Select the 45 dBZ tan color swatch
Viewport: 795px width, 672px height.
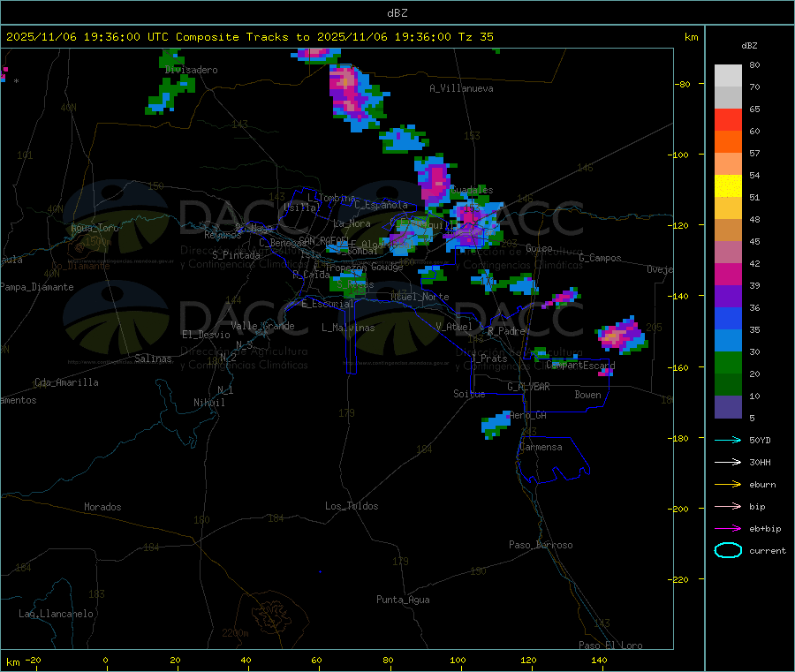728,230
